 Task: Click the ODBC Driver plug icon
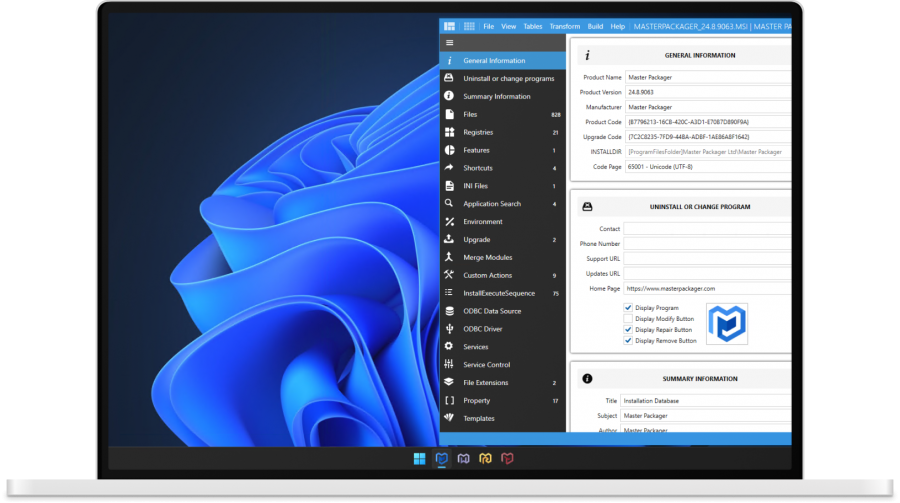[449, 328]
